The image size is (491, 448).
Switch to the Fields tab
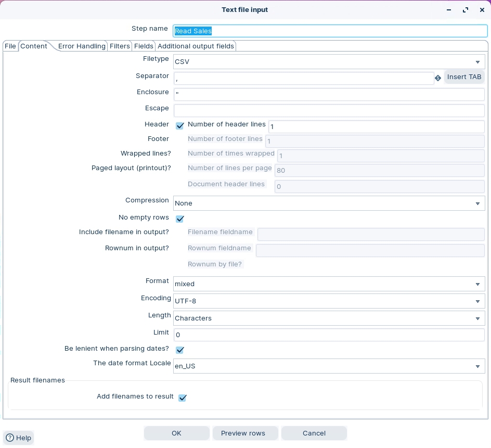tap(144, 46)
